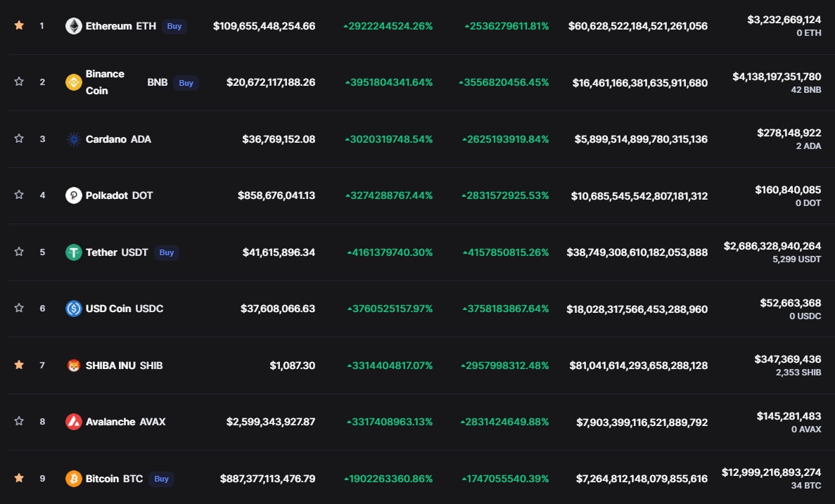
Task: Toggle the watchlist star for USD Coin
Action: tap(19, 309)
